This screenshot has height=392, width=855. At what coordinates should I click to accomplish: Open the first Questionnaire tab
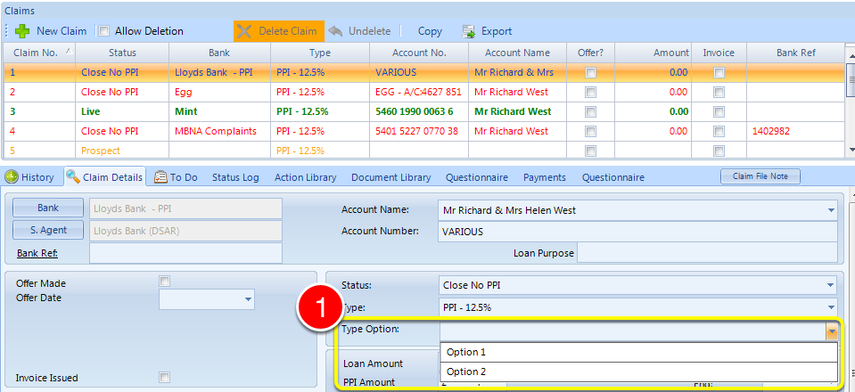coord(477,177)
